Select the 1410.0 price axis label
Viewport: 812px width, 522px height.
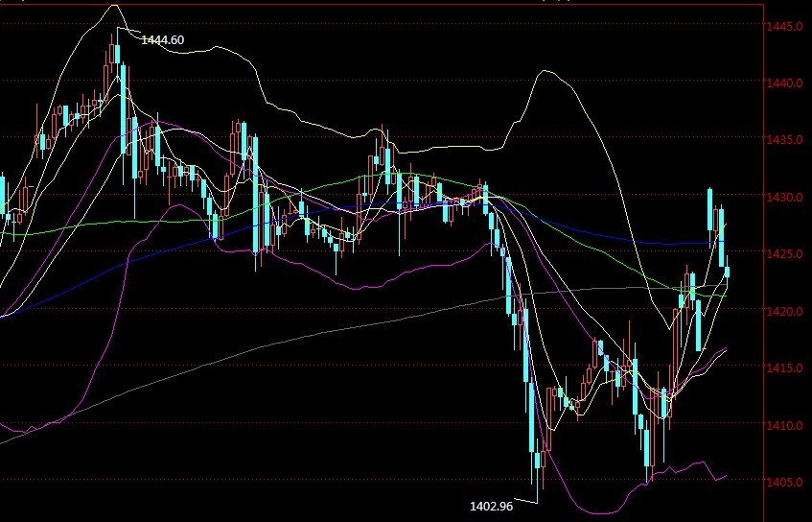tap(785, 425)
